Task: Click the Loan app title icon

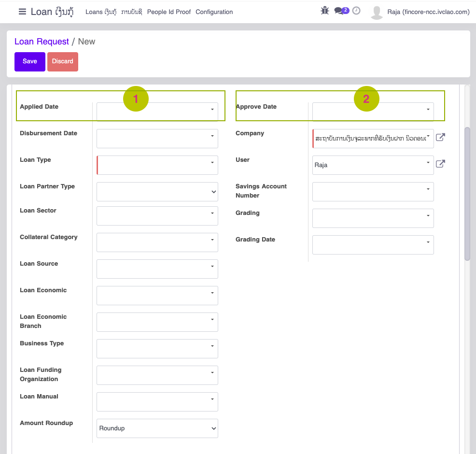Action: (45, 12)
